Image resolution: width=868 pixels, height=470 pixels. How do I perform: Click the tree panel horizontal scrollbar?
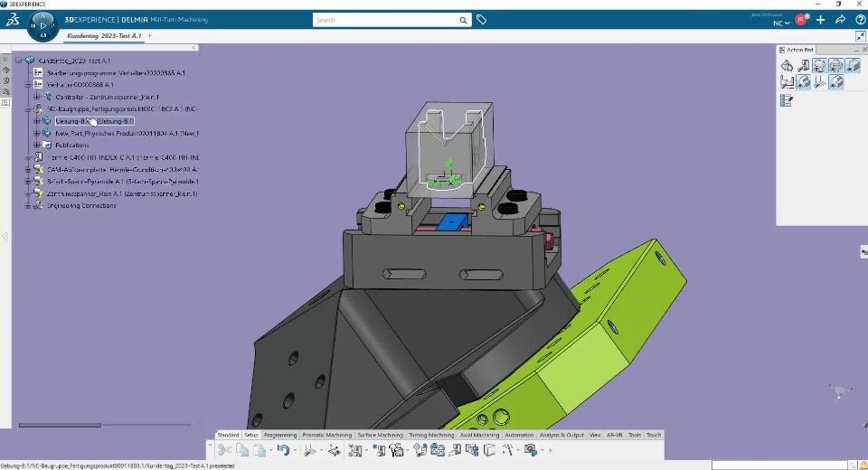coord(60,425)
